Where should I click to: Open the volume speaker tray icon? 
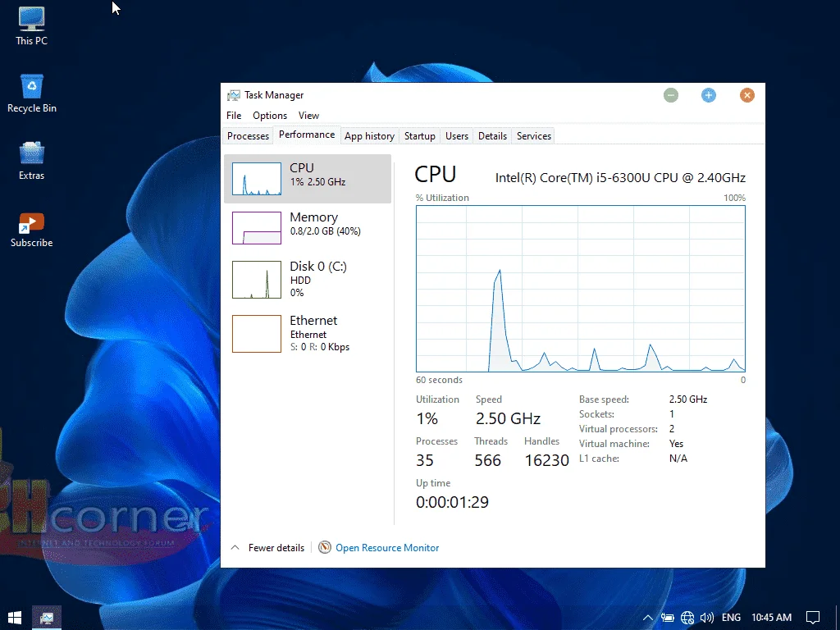click(x=706, y=618)
